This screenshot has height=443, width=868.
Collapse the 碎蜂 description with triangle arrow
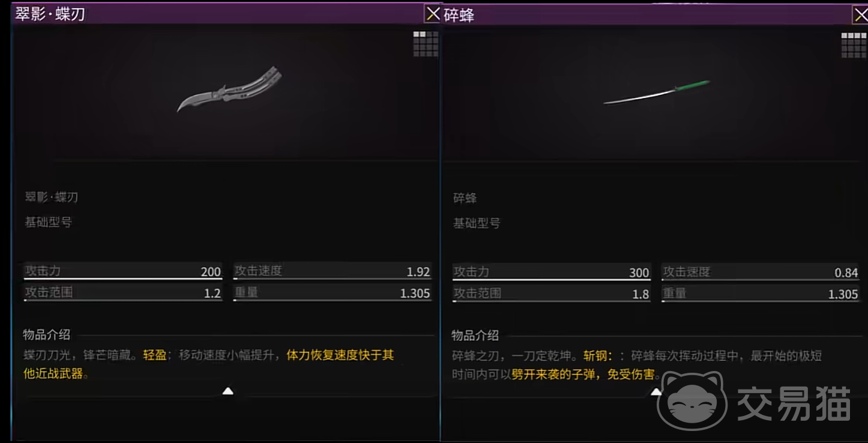pos(656,392)
